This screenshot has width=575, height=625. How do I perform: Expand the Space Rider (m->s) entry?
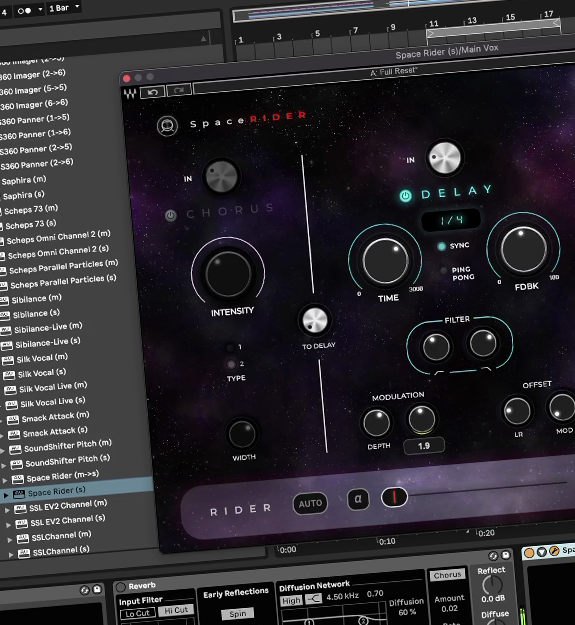[x=5, y=481]
